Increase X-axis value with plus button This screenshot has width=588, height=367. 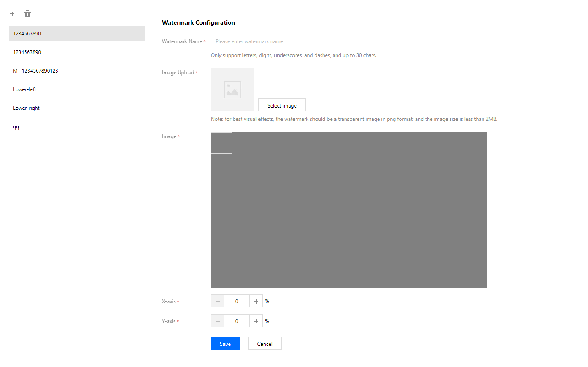pyautogui.click(x=256, y=301)
